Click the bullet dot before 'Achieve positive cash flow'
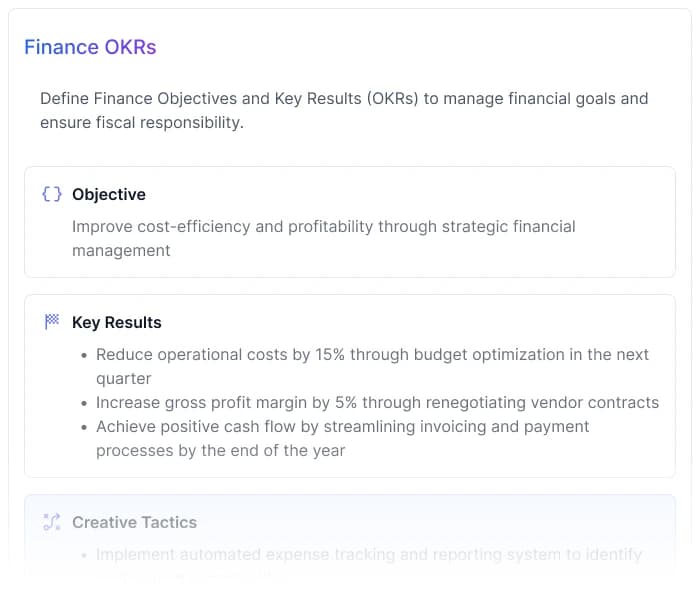 point(83,427)
